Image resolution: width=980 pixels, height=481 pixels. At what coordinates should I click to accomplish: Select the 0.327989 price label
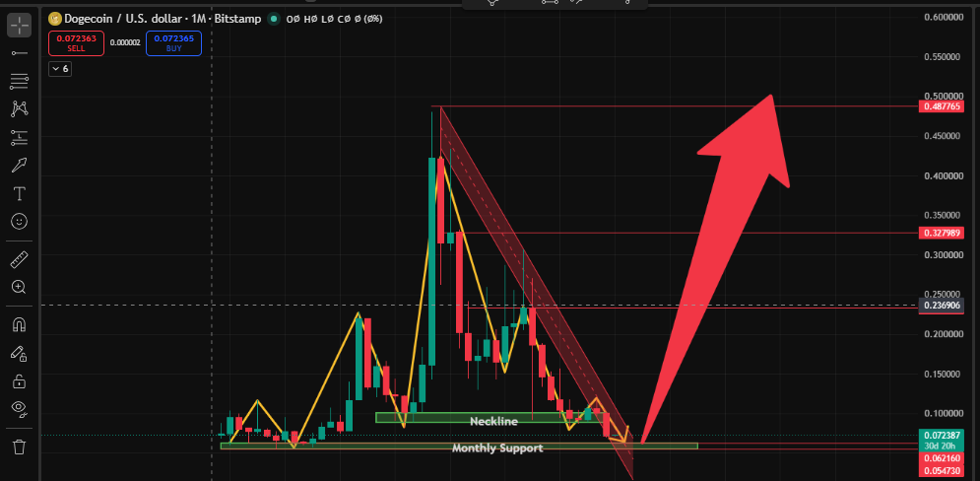click(x=942, y=233)
